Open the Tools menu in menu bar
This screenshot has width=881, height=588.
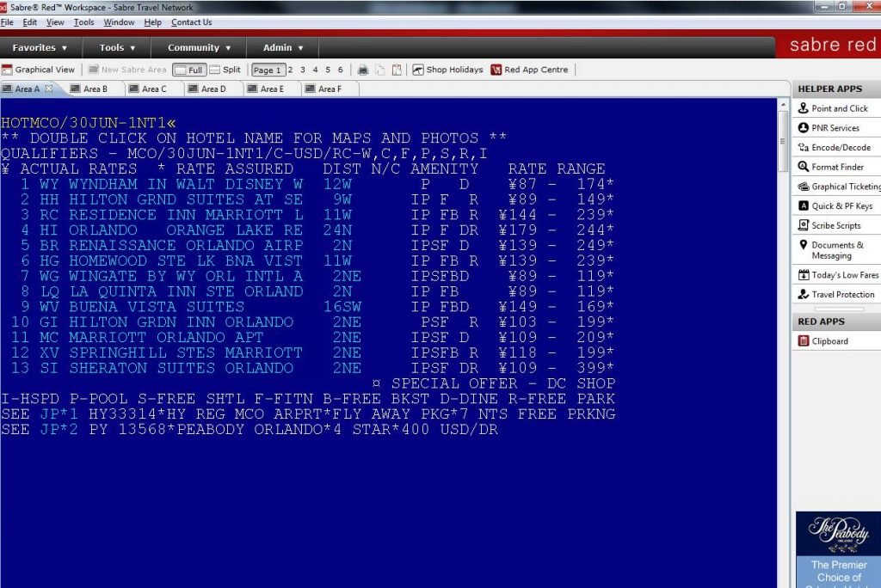pyautogui.click(x=83, y=22)
